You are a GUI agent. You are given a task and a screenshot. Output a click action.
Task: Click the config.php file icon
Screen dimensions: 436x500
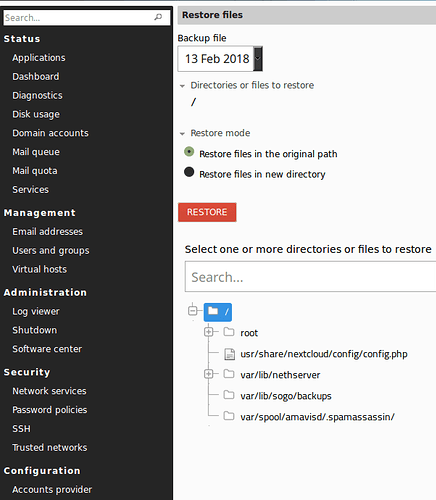[x=229, y=354]
